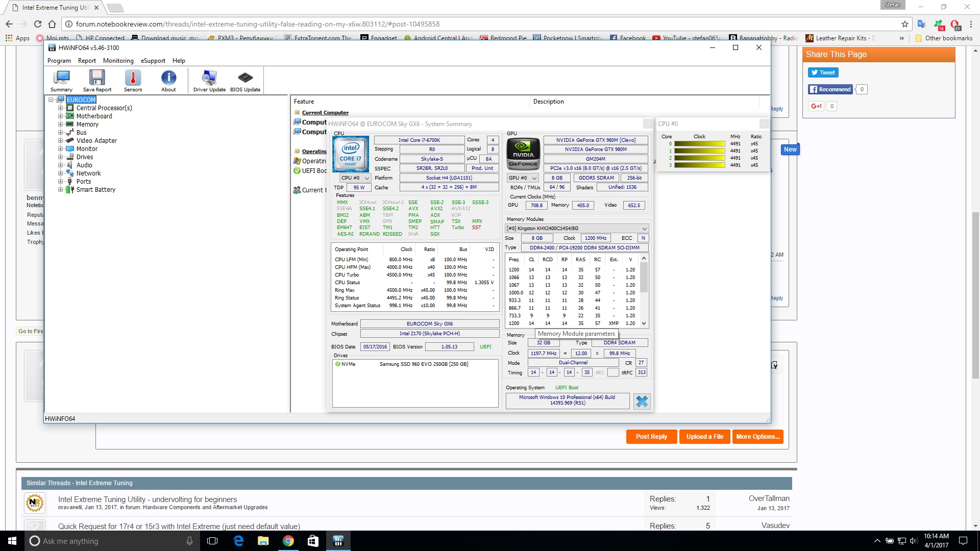Click the About info icon
Screen dimensions: 980x551
click(x=168, y=81)
